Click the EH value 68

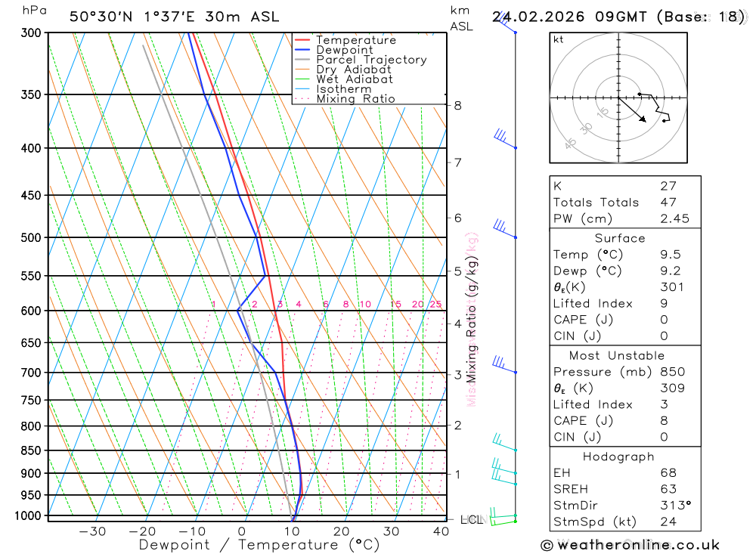click(668, 473)
